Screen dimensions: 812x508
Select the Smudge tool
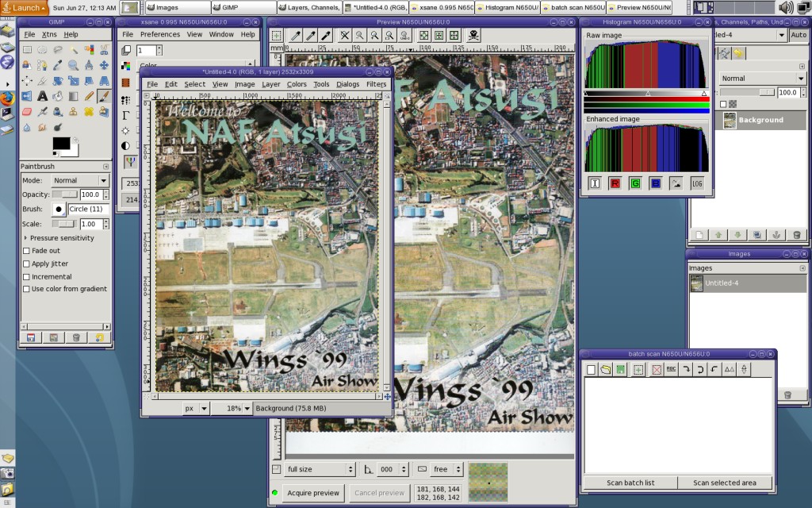[x=42, y=127]
